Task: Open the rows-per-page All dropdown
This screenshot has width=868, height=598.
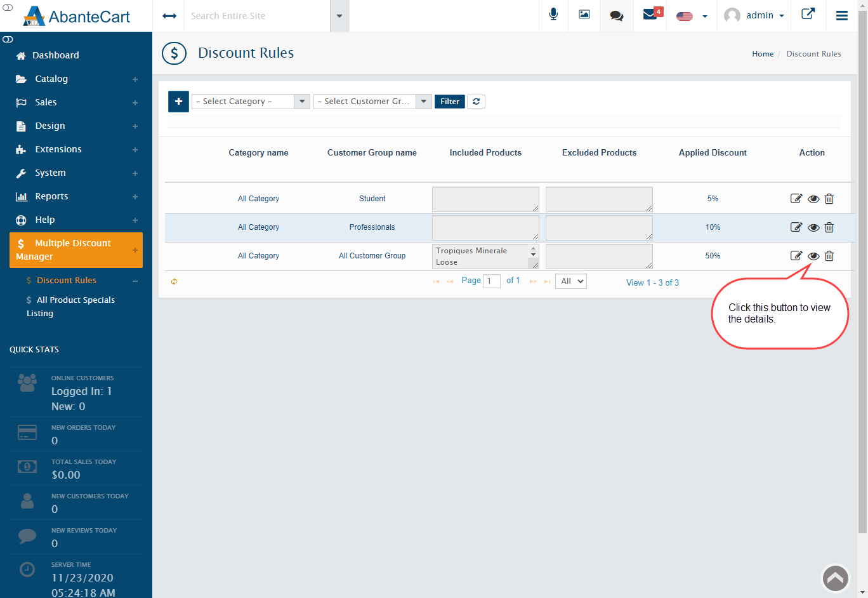Action: pos(571,281)
